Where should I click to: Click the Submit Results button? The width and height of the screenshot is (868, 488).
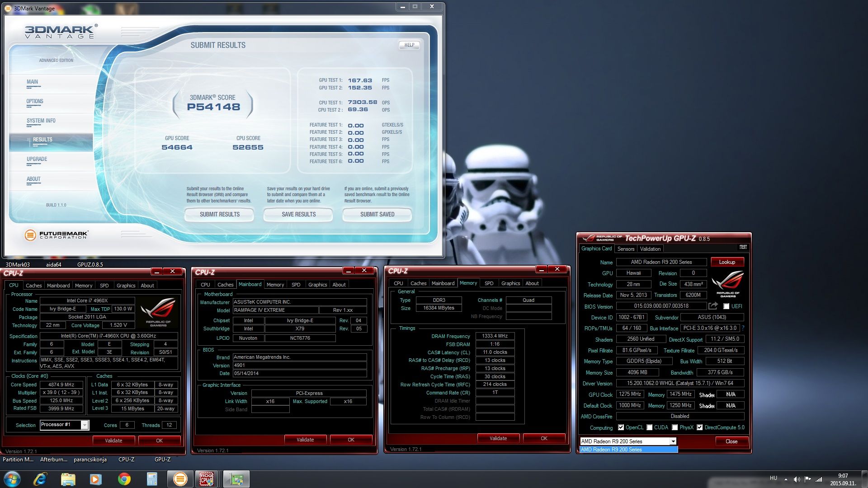220,214
